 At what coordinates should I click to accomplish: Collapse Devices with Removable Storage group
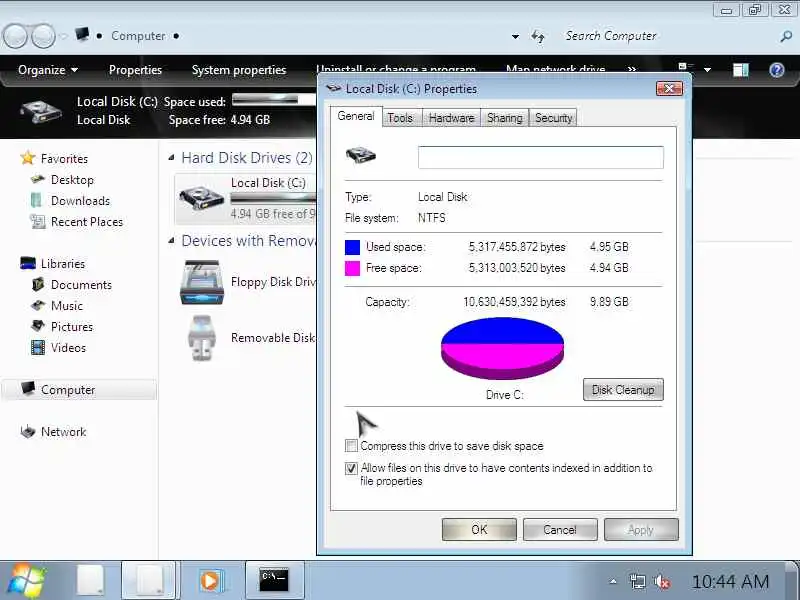coord(171,240)
